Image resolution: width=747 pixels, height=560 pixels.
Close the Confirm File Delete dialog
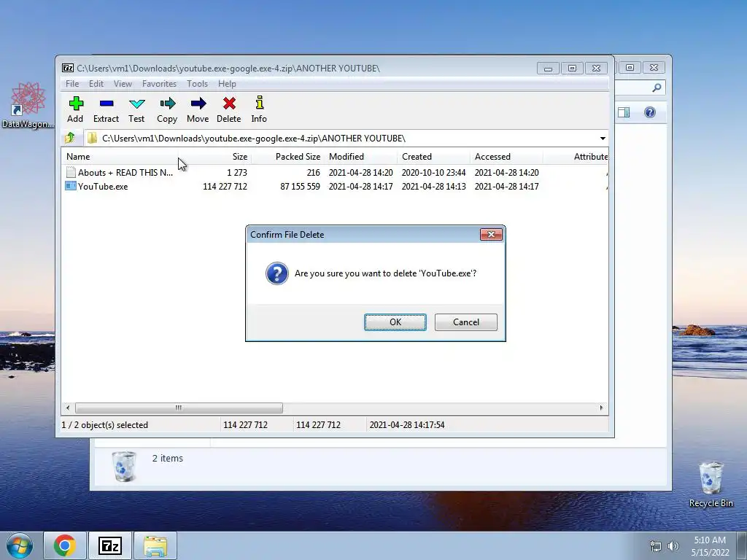tap(491, 234)
